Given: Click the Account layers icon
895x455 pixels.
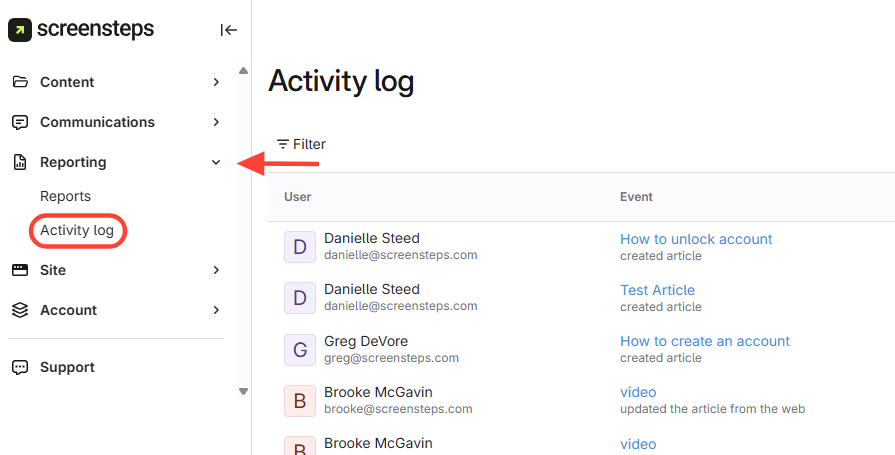Looking at the screenshot, I should (x=20, y=310).
